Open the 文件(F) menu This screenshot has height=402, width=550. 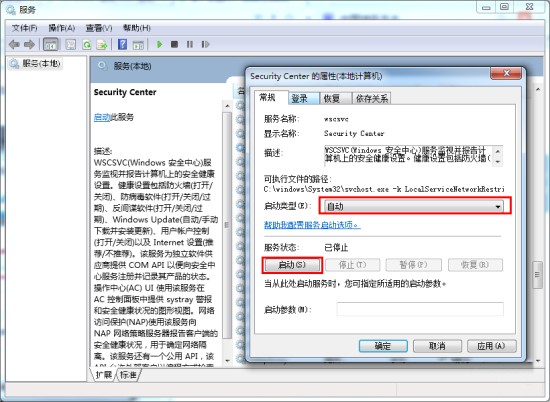tap(25, 28)
